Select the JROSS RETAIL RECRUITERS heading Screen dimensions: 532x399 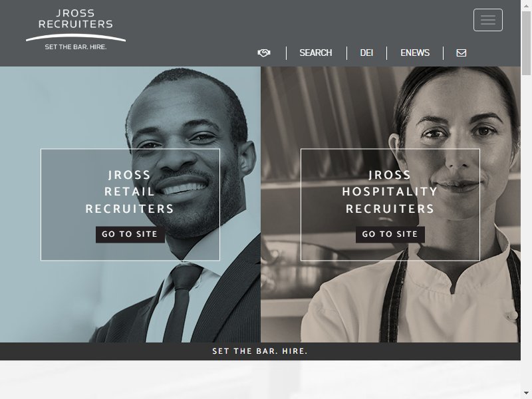(130, 192)
